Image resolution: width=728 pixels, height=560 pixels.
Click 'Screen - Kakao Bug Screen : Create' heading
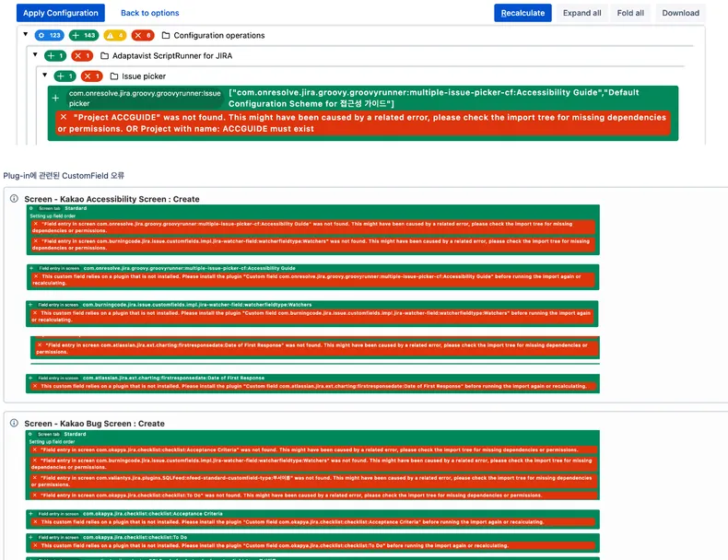94,424
